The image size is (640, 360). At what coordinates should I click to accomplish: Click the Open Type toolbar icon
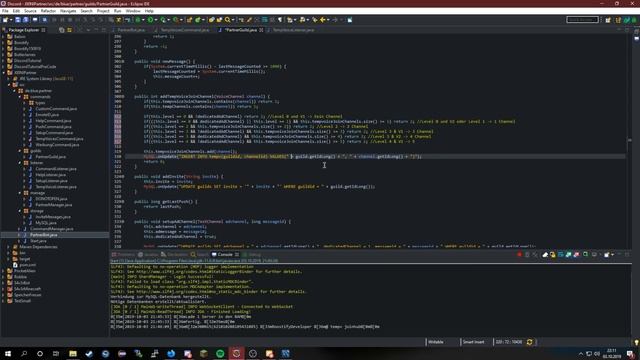click(212, 20)
